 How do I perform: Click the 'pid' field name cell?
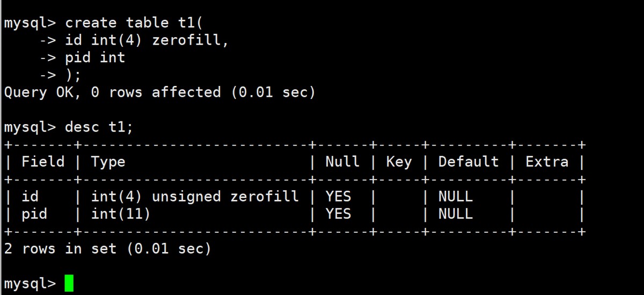point(34,214)
